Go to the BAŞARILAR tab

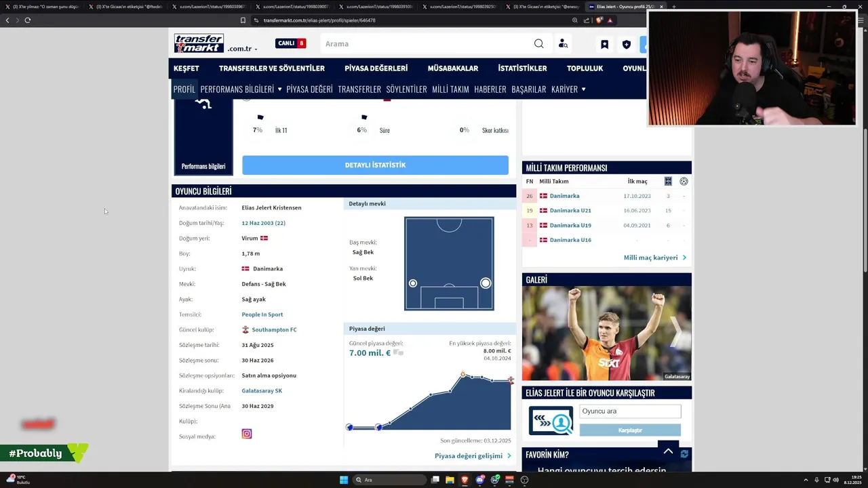coord(529,89)
